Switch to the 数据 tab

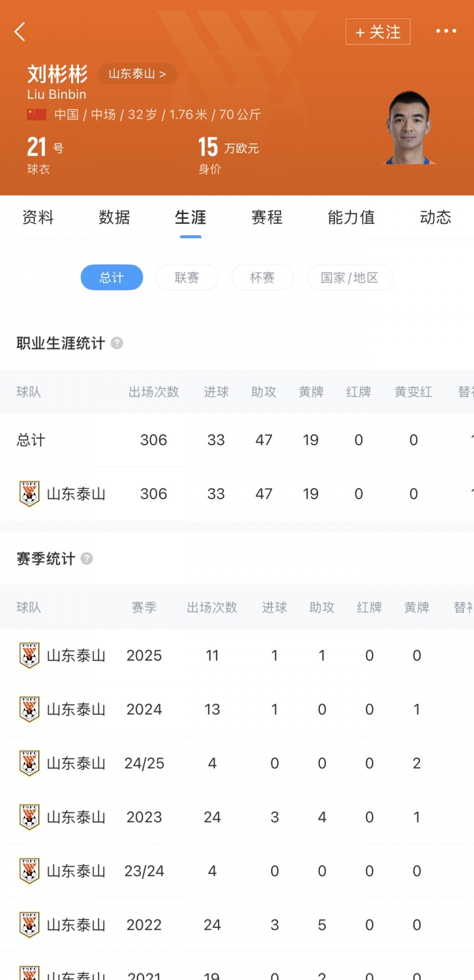115,218
